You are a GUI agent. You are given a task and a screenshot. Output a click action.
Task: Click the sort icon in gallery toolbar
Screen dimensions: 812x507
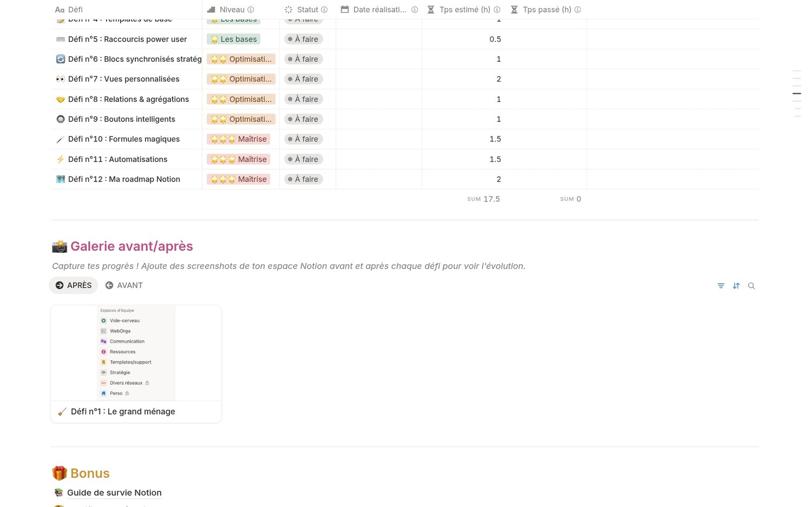coord(736,286)
